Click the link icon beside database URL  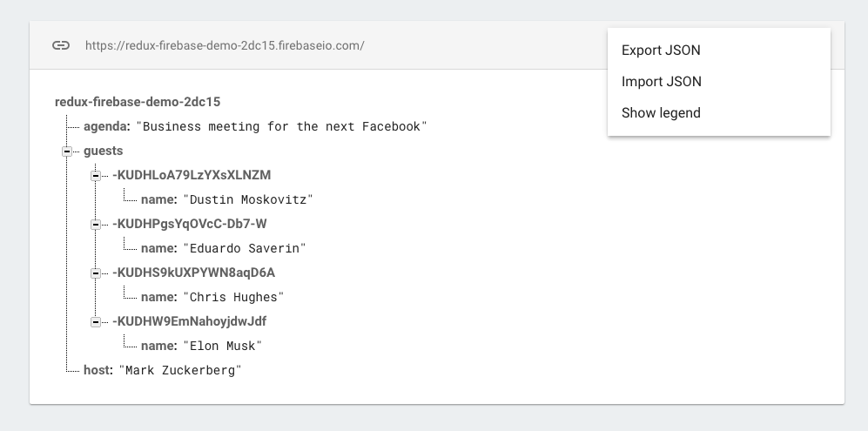tap(60, 45)
